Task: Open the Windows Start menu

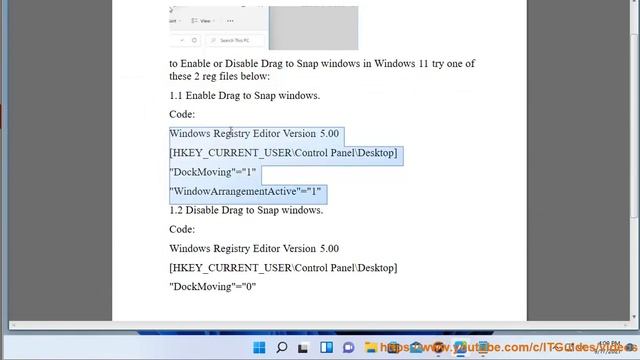Action: point(259,348)
